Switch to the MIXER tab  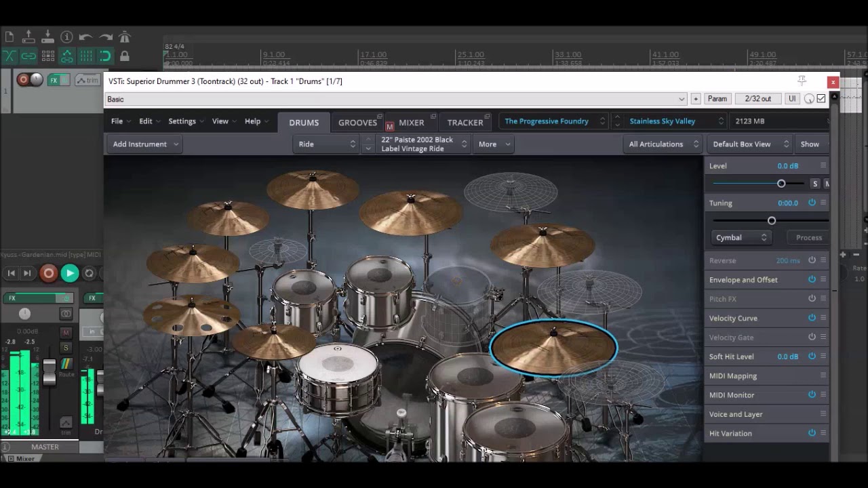(411, 123)
